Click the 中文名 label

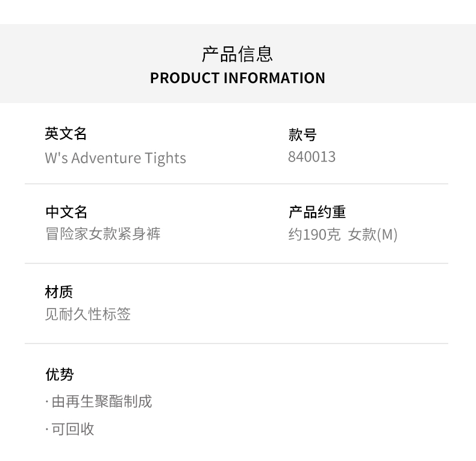pyautogui.click(x=66, y=212)
